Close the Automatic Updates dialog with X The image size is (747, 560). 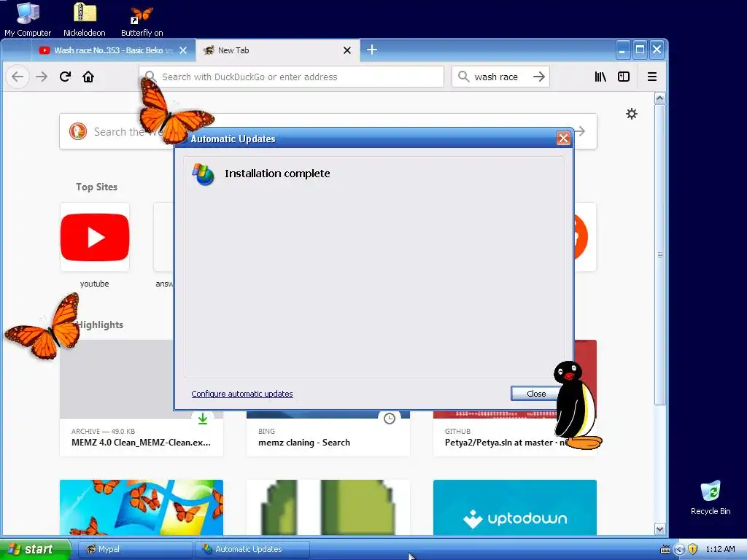(x=563, y=139)
